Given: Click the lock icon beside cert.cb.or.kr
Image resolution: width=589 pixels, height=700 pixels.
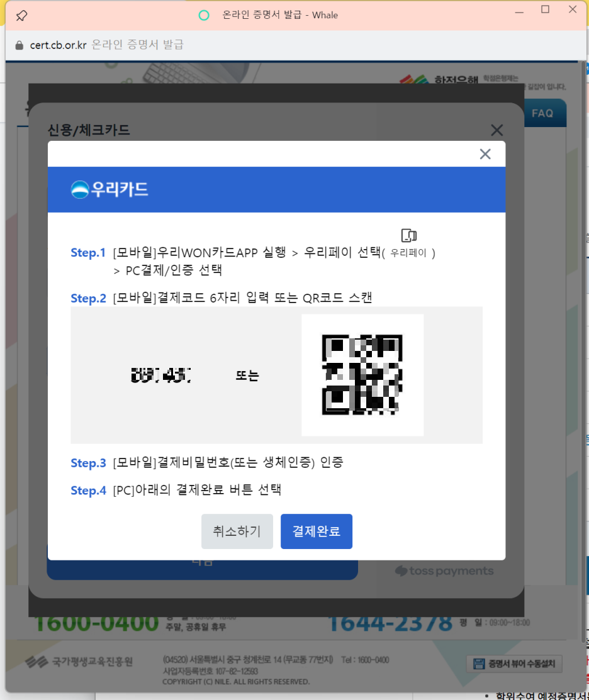Looking at the screenshot, I should (x=20, y=45).
